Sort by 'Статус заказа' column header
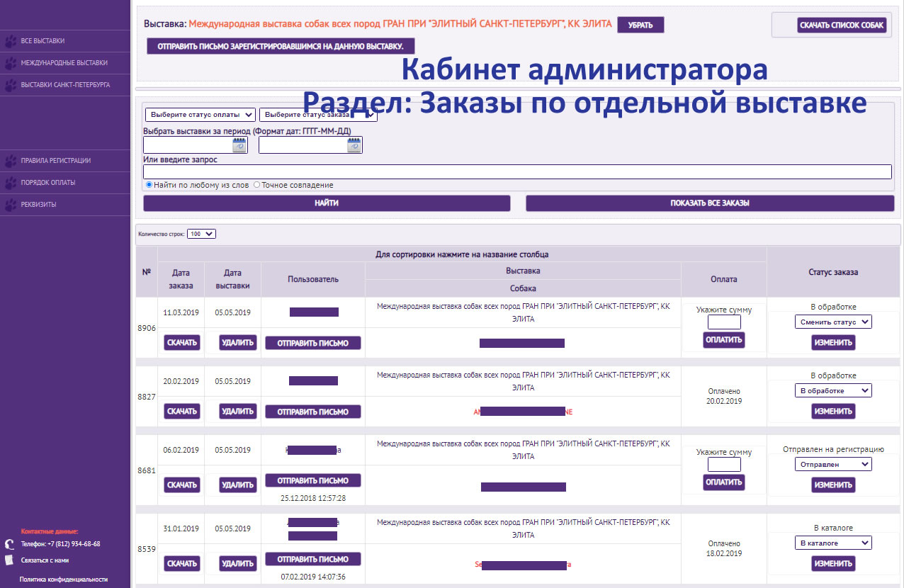The height and width of the screenshot is (588, 904). tap(833, 272)
